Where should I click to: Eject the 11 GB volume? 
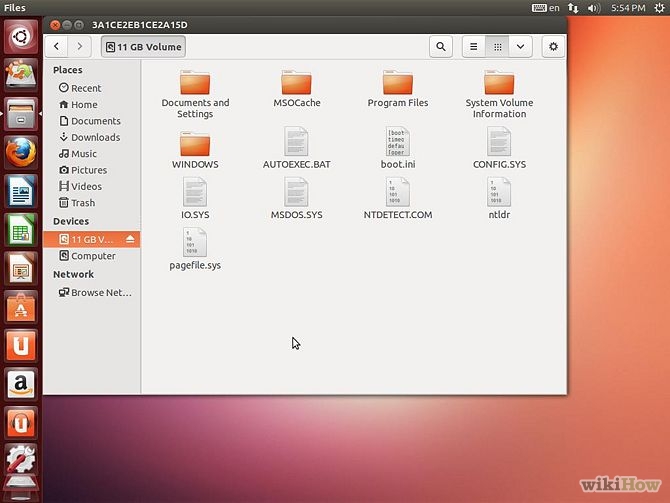130,239
